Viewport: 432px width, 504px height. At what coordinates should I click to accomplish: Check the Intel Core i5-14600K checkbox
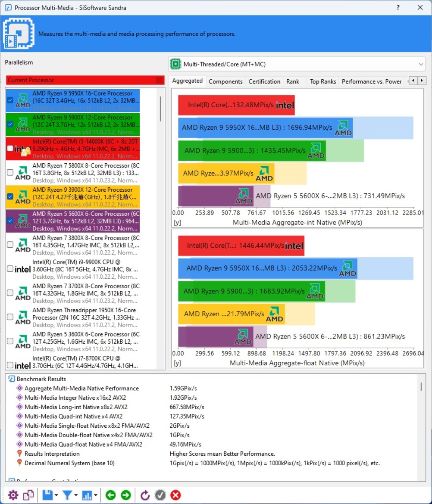point(10,148)
